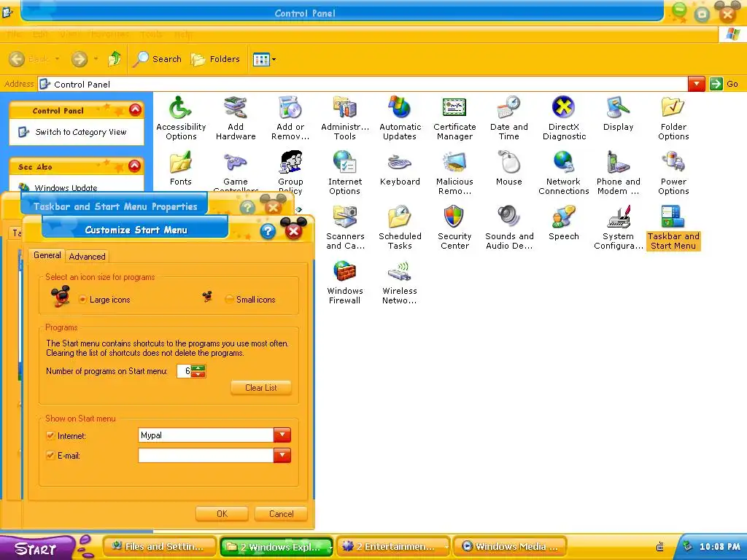This screenshot has height=560, width=747.
Task: Open the Entertainment taskbar group
Action: pyautogui.click(x=393, y=547)
